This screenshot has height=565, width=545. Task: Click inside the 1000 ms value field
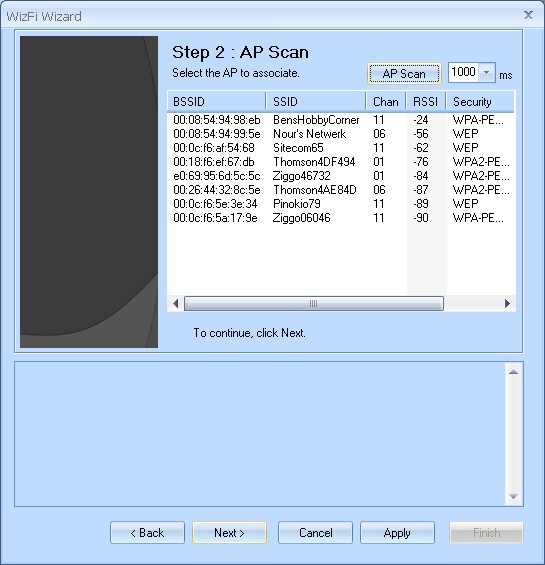point(464,72)
